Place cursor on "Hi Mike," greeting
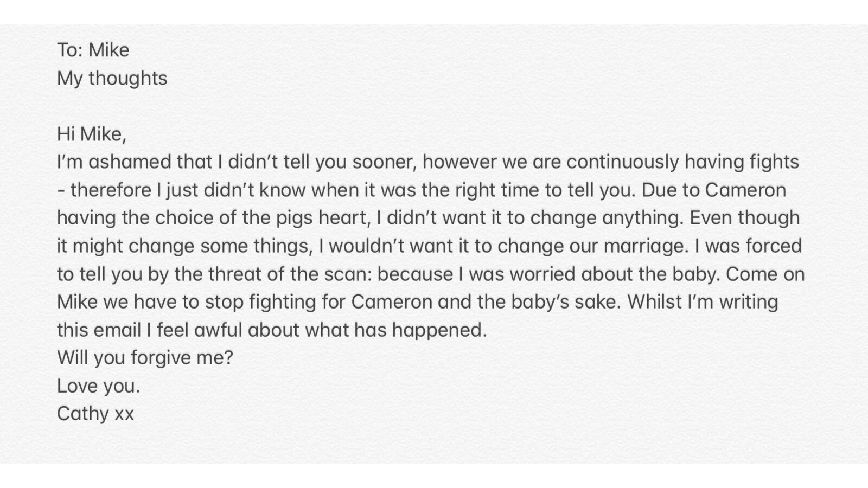 tap(91, 134)
